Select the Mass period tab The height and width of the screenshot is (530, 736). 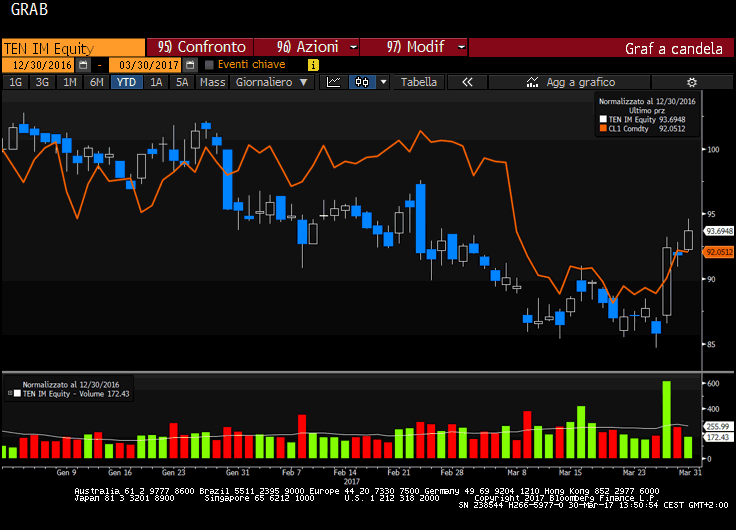[x=212, y=82]
